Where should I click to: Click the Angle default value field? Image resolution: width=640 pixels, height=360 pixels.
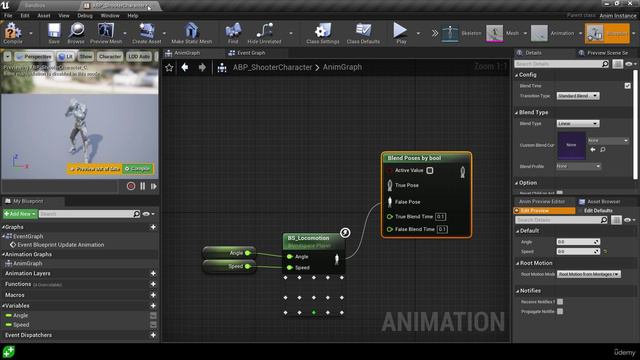pyautogui.click(x=578, y=242)
